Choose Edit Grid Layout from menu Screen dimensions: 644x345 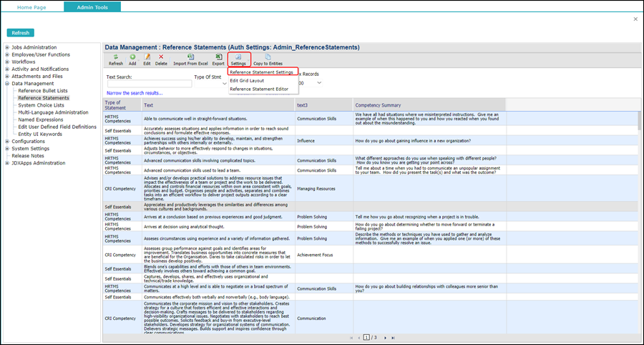[x=247, y=81]
